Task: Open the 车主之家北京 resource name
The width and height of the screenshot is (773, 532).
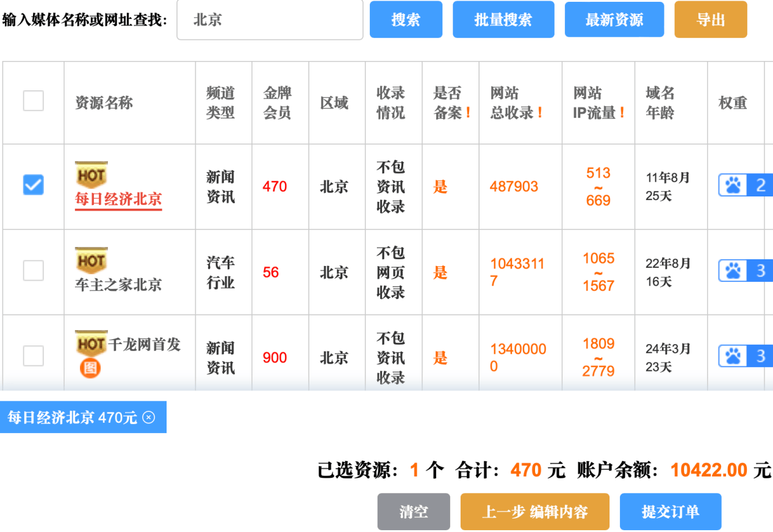Action: point(118,285)
